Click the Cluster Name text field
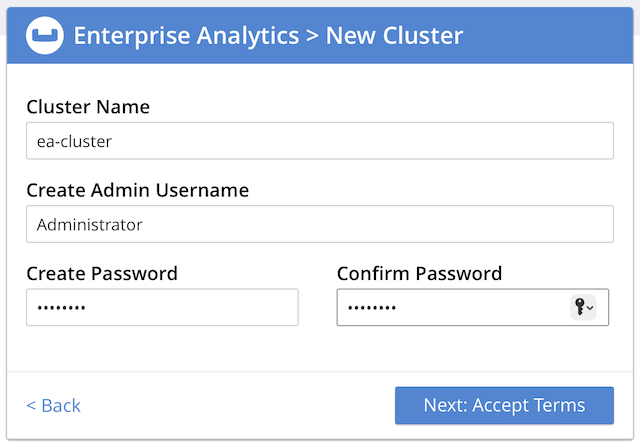This screenshot has width=640, height=448. [320, 141]
